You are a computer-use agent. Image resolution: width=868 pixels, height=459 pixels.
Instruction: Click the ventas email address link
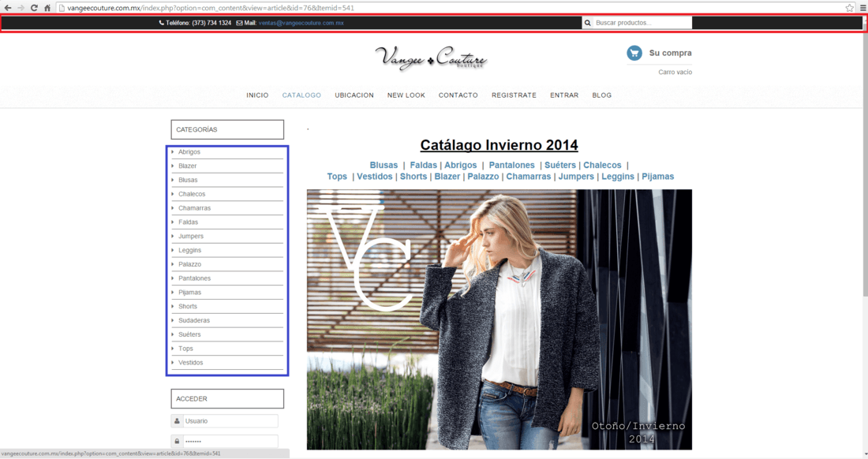(301, 23)
